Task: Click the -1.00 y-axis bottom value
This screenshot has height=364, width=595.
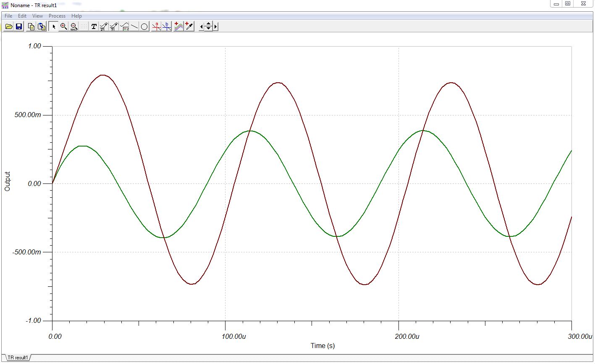Action: (x=33, y=321)
